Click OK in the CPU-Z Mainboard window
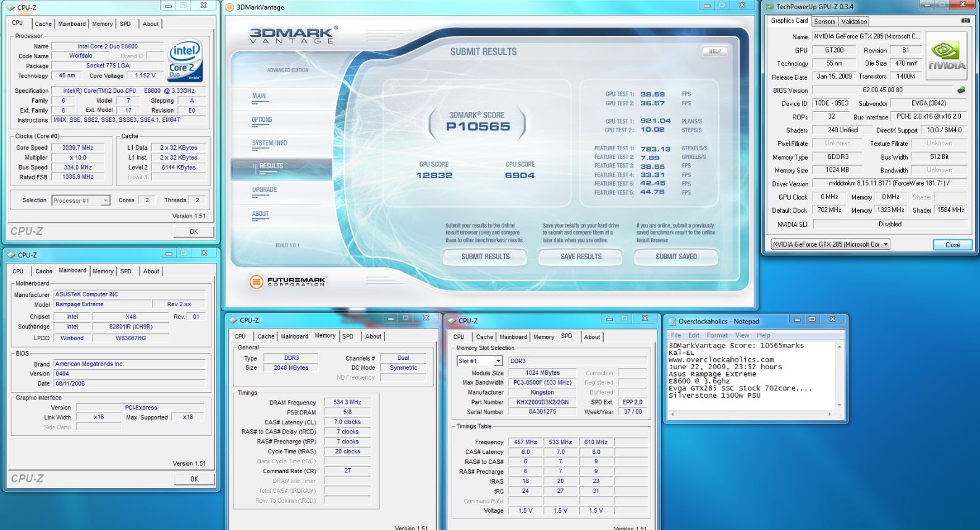 pyautogui.click(x=194, y=479)
